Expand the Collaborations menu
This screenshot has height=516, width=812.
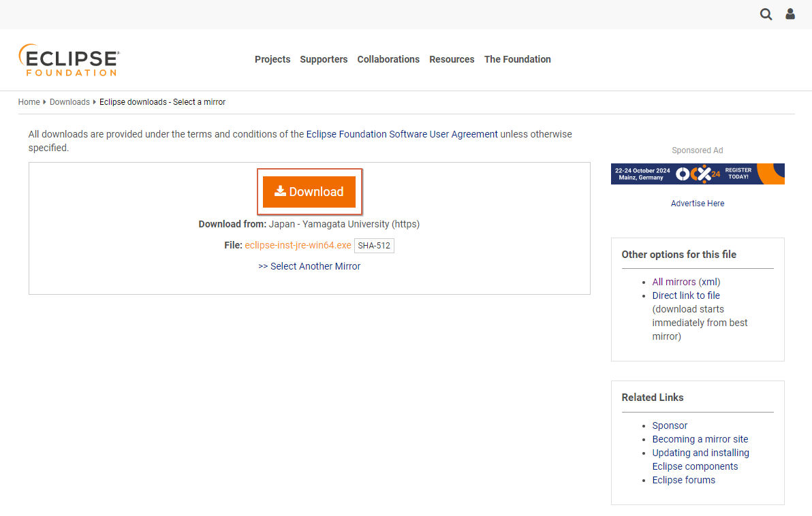point(388,59)
